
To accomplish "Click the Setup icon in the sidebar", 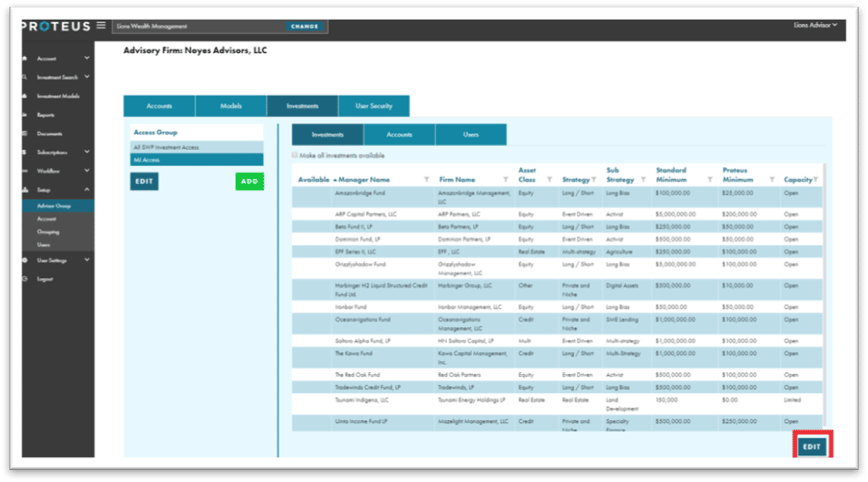I will (24, 190).
